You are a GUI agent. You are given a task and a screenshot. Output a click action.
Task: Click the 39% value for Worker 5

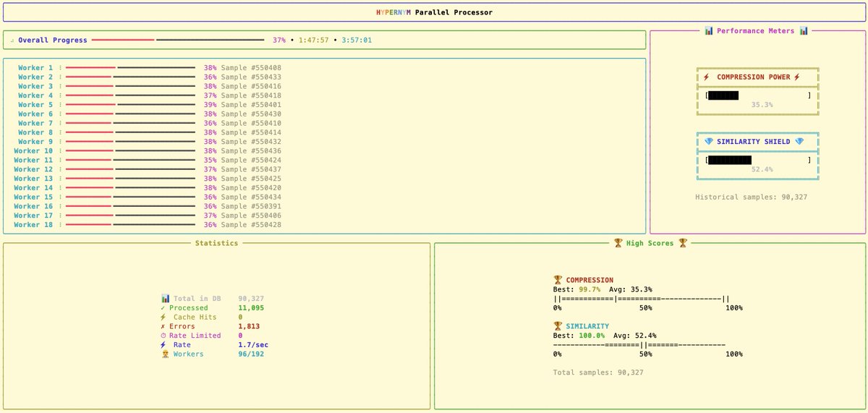coord(210,105)
